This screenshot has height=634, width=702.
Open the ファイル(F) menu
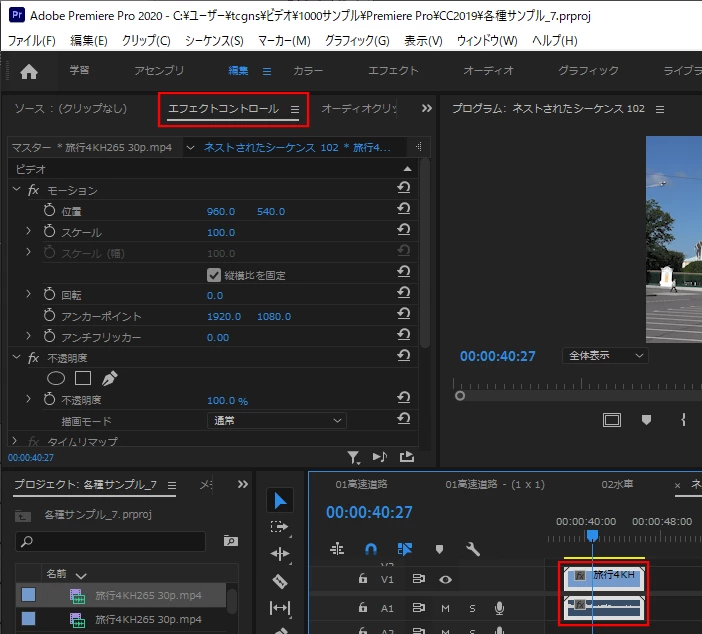[32, 41]
